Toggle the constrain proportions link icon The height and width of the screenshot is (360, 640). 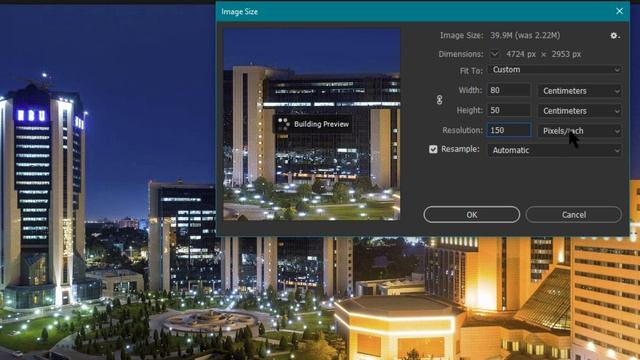[x=439, y=100]
